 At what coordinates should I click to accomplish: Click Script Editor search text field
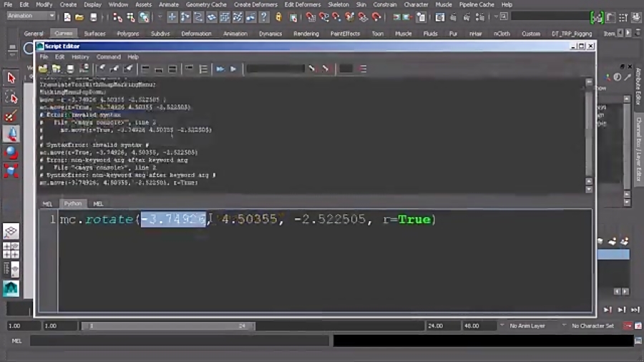click(275, 69)
